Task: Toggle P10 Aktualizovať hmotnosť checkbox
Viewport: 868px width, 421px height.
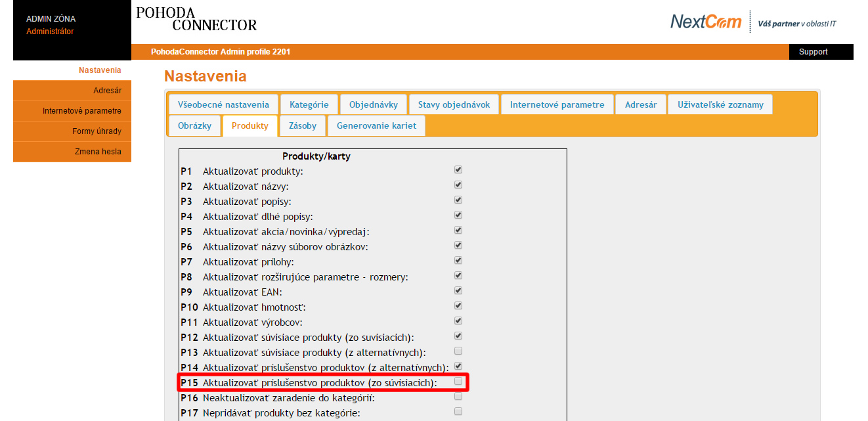Action: pyautogui.click(x=458, y=305)
